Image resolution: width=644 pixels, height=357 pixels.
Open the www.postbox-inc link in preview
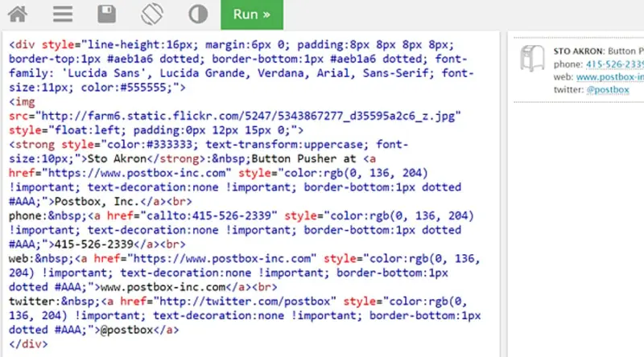click(x=611, y=76)
